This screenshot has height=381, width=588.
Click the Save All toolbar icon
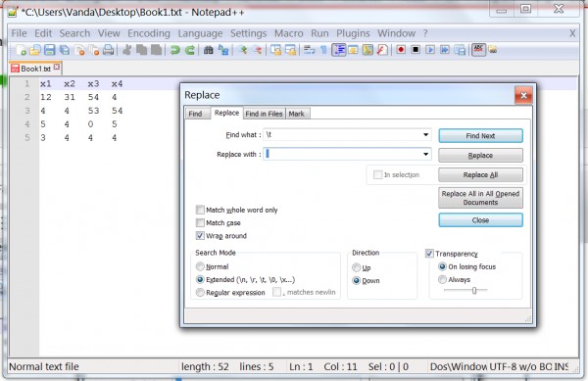(65, 50)
